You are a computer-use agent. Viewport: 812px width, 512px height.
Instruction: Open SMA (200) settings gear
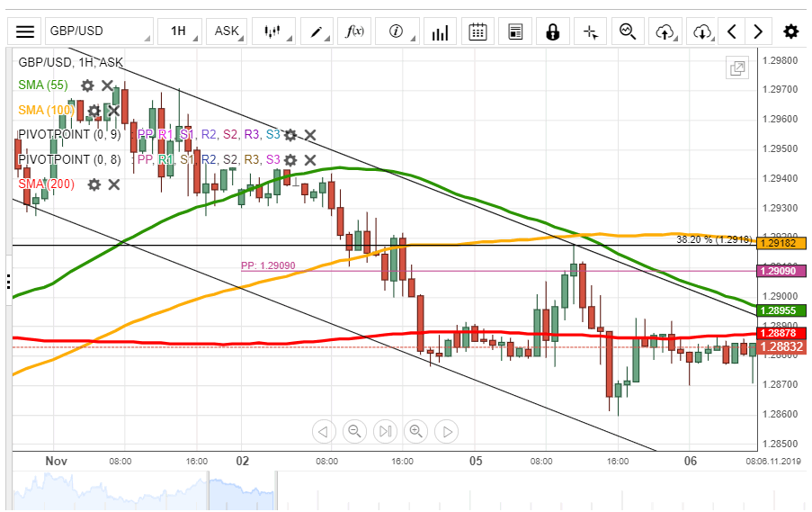[x=94, y=184]
